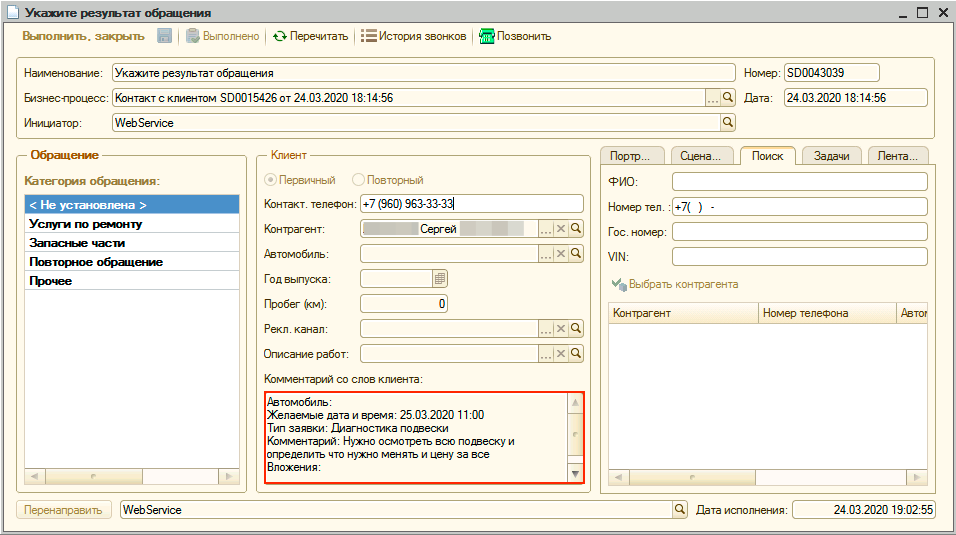The height and width of the screenshot is (535, 956).
Task: Click the ФИО search input field
Action: pyautogui.click(x=800, y=182)
